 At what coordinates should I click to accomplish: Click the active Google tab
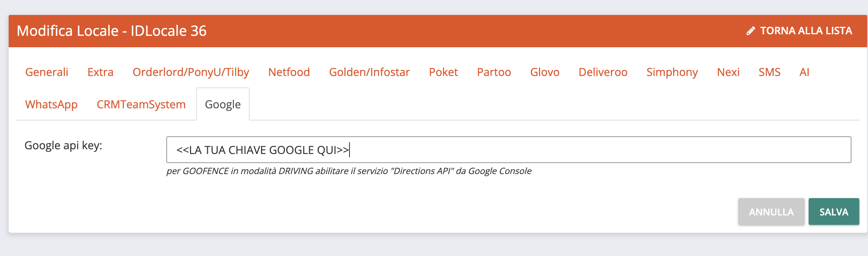coord(223,104)
